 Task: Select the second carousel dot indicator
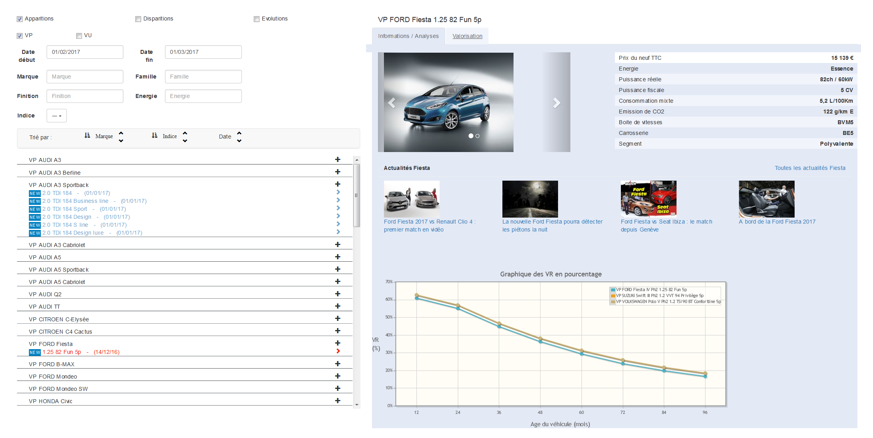[x=478, y=136]
